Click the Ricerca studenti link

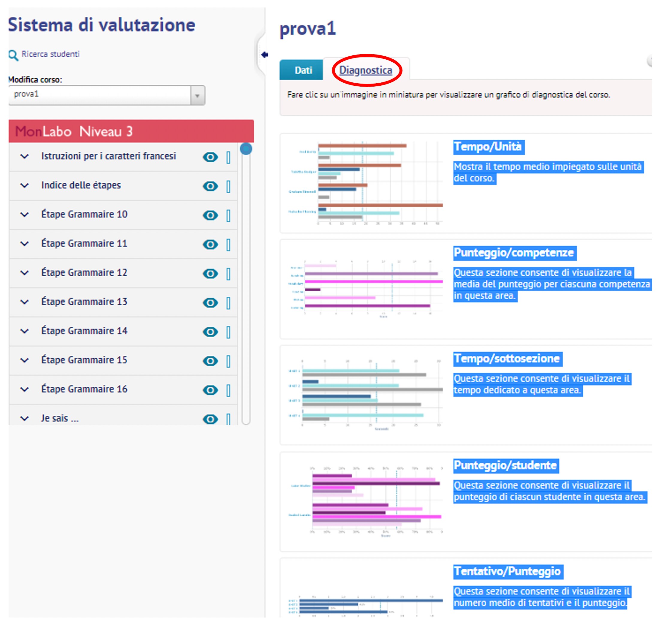[x=50, y=54]
